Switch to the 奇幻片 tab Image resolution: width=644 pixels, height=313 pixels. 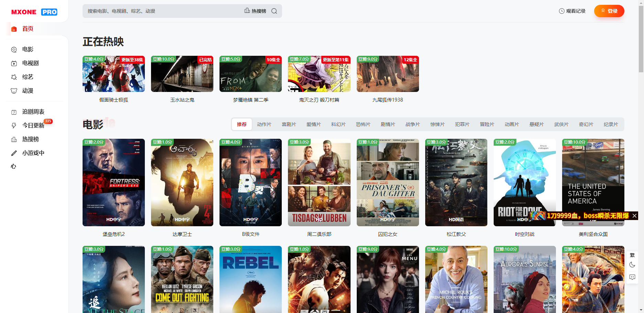pos(586,124)
